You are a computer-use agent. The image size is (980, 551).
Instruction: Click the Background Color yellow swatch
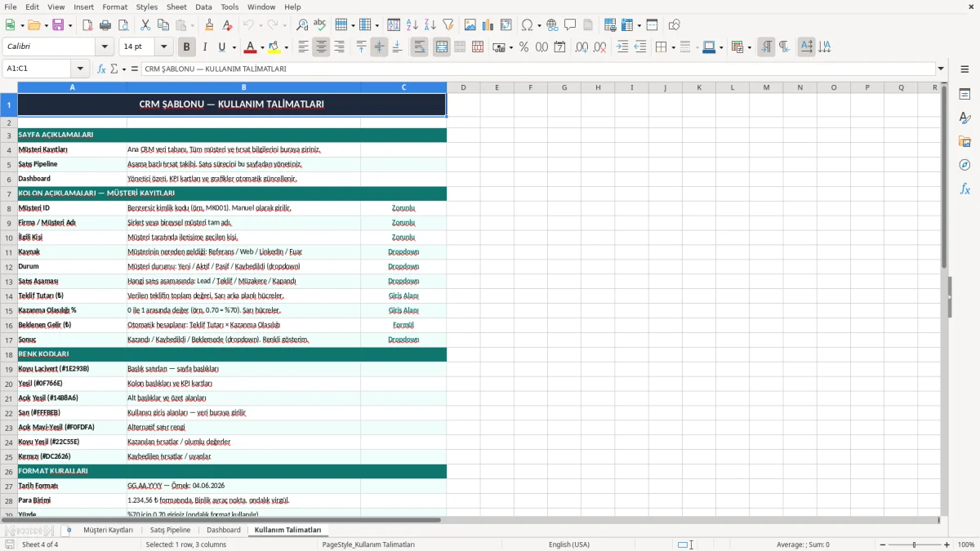tap(275, 47)
